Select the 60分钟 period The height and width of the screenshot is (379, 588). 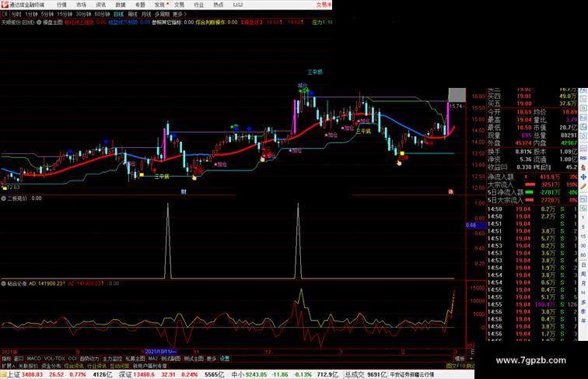102,14
